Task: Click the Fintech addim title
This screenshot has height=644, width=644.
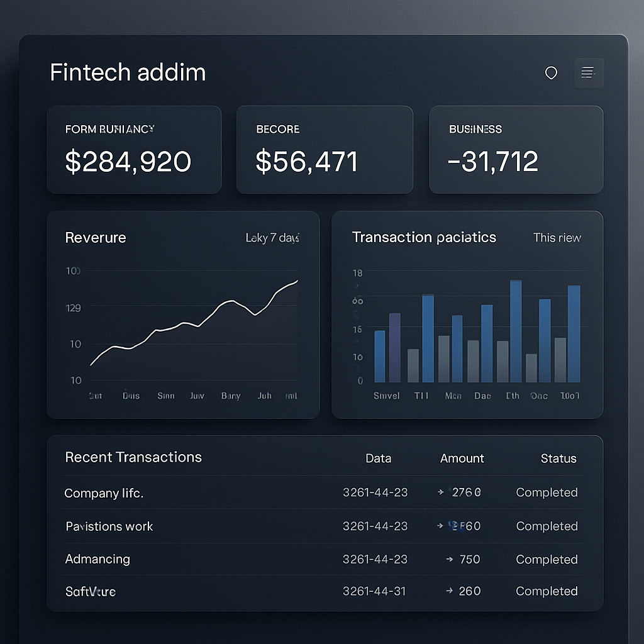Action: click(128, 72)
